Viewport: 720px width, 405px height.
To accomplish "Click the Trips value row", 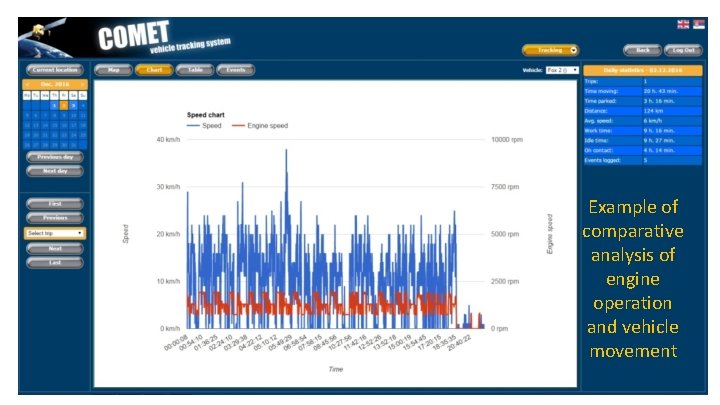I will click(642, 81).
